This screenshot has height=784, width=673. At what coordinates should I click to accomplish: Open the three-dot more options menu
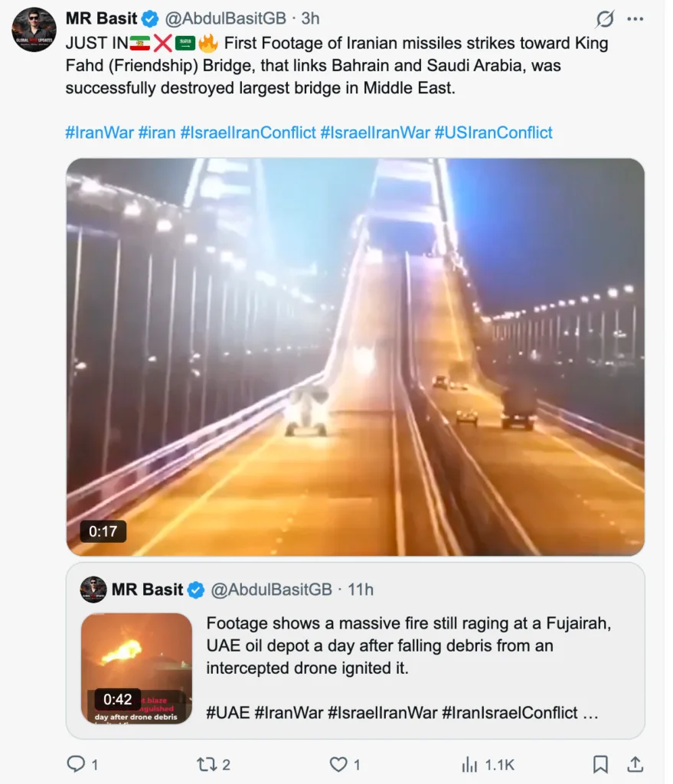[x=635, y=19]
